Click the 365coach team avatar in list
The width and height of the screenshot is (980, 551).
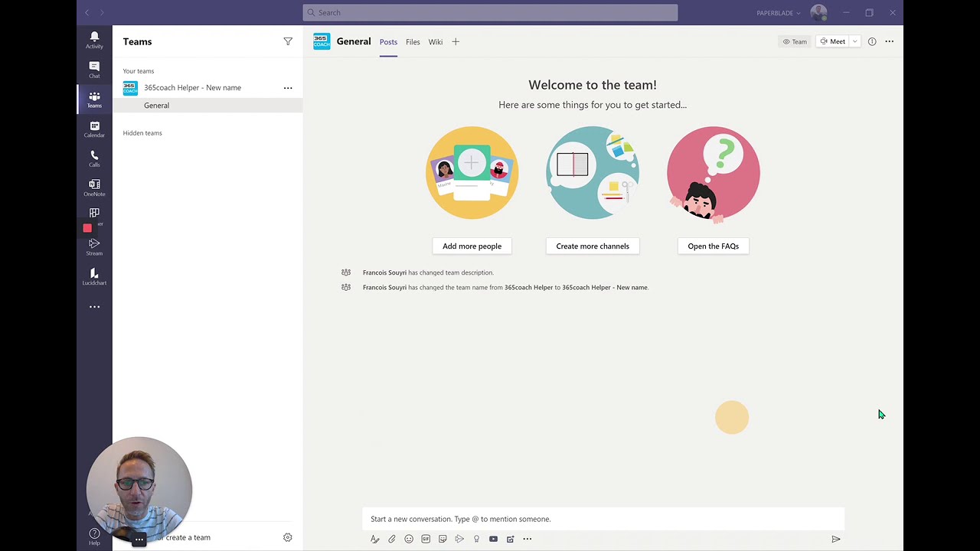pyautogui.click(x=130, y=88)
